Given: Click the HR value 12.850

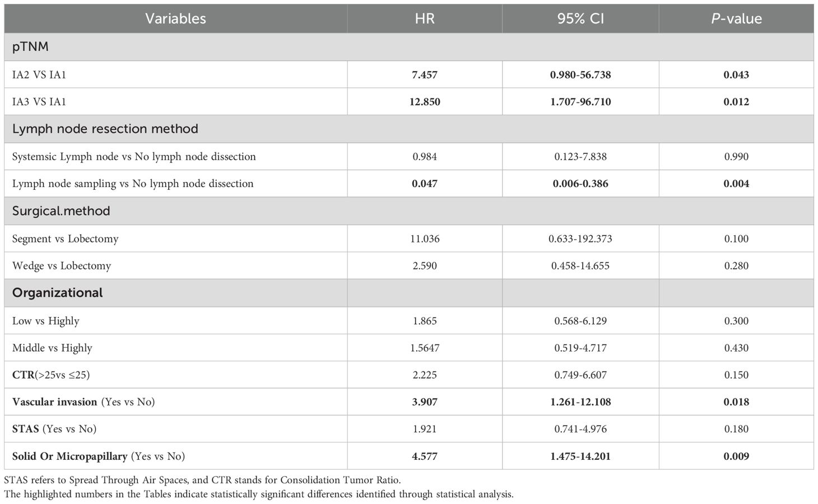Looking at the screenshot, I should coord(425,102).
